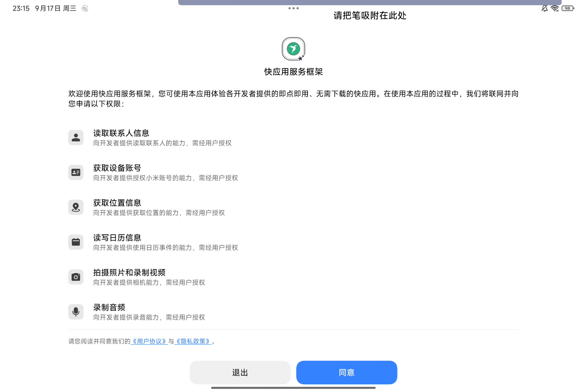Click the camera icon beside 拍摄照片和录制视频
The height and width of the screenshot is (392, 587).
(x=76, y=277)
